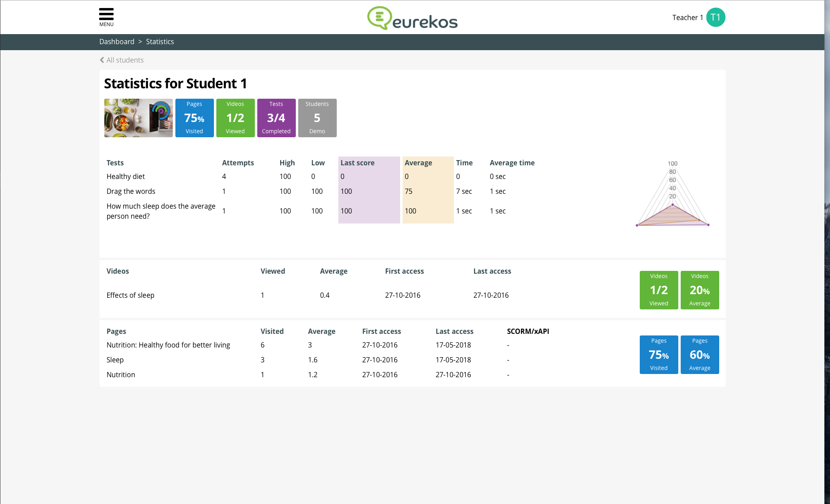This screenshot has width=830, height=504.
Task: Open the Teacher 1 user menu
Action: point(687,18)
